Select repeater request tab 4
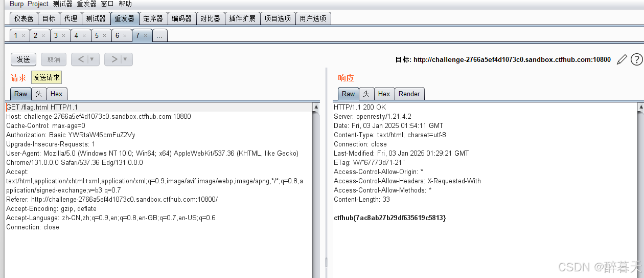 [77, 35]
